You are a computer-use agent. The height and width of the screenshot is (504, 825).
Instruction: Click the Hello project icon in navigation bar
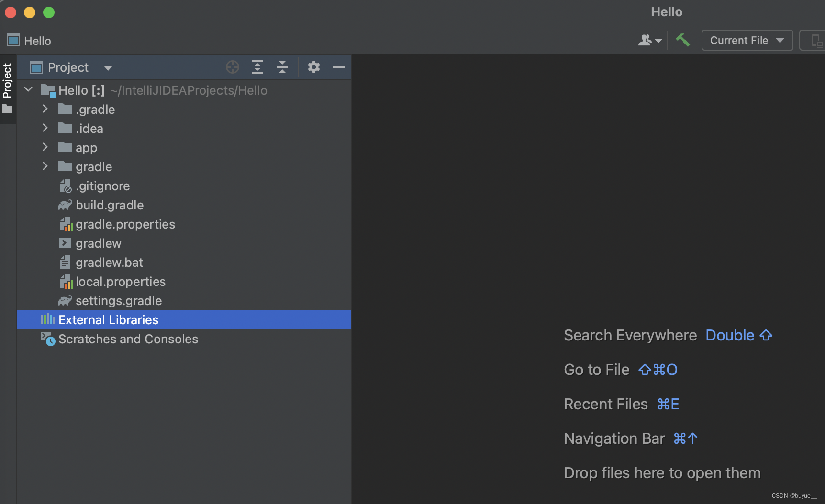[13, 40]
